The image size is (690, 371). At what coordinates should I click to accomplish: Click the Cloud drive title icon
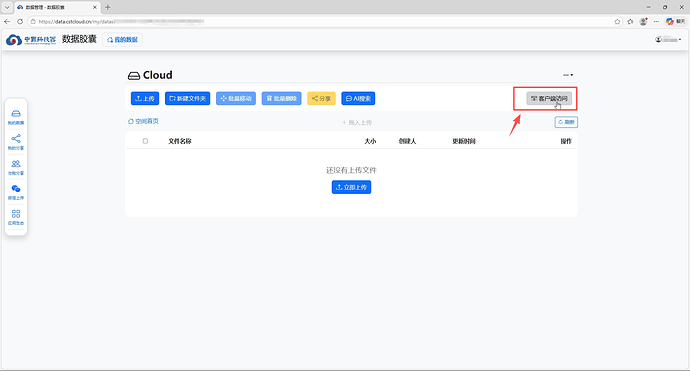click(134, 76)
